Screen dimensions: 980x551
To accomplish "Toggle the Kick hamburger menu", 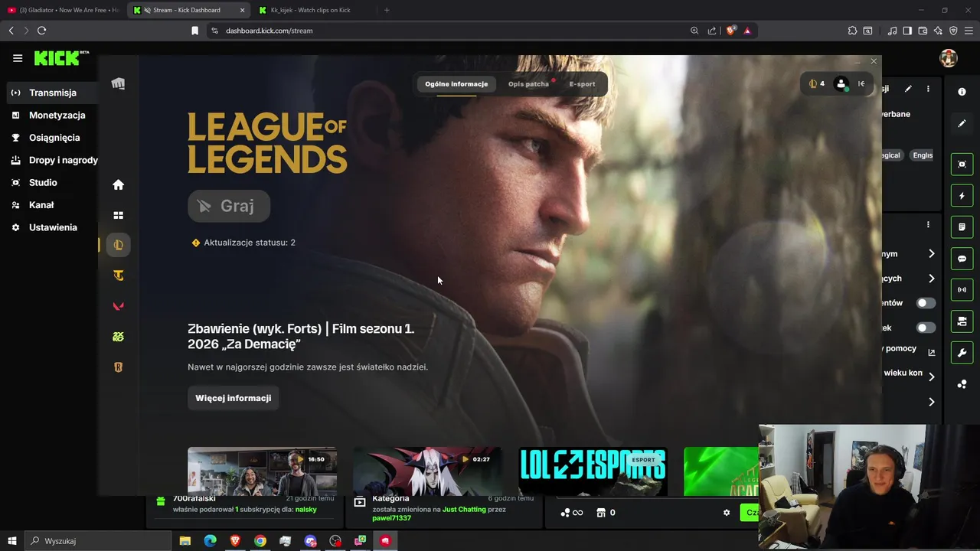I will (18, 58).
